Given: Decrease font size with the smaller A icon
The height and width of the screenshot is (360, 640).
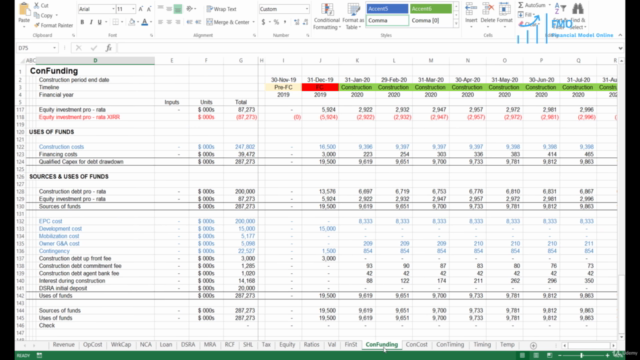Looking at the screenshot, I should (149, 9).
